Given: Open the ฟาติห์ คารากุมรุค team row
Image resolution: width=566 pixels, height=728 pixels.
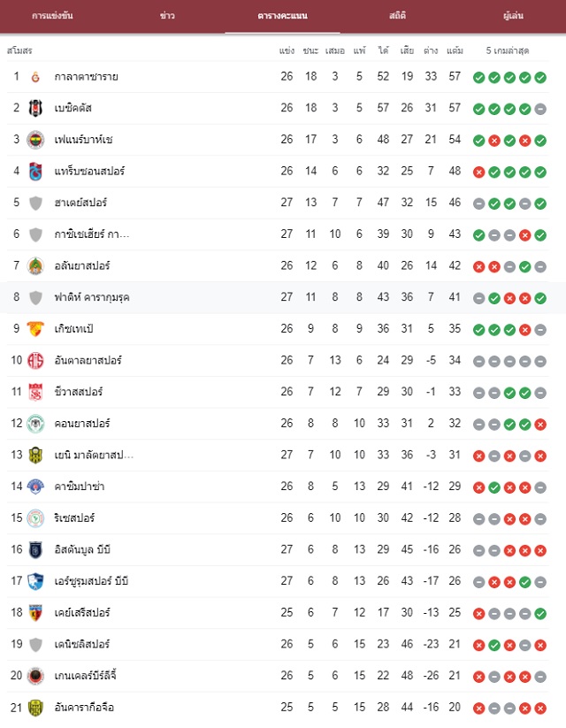Looking at the screenshot, I should 278,297.
